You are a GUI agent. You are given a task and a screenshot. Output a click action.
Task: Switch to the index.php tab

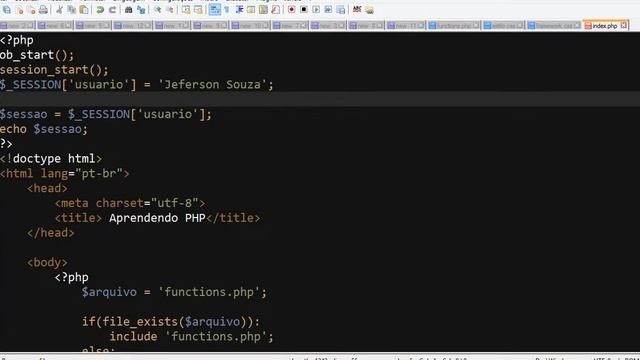pyautogui.click(x=605, y=26)
